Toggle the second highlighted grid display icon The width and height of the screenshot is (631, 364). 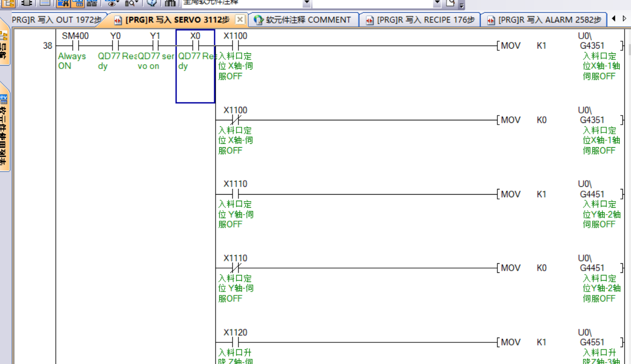78,3
